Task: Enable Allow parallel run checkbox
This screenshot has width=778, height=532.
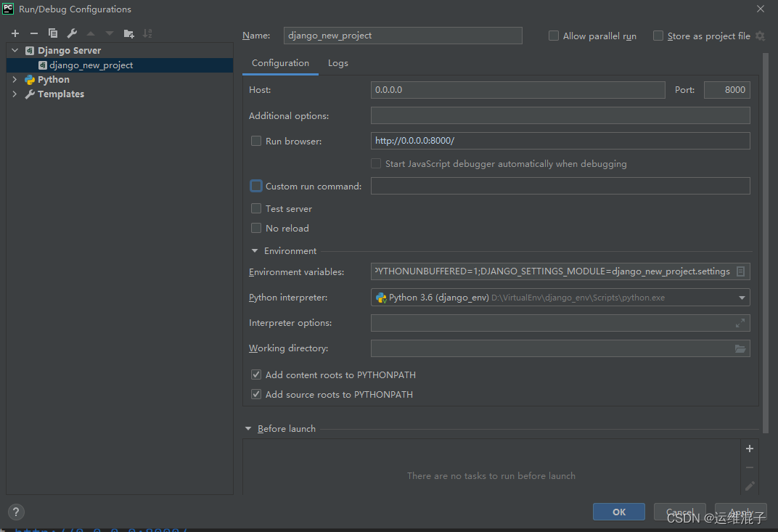Action: tap(554, 36)
